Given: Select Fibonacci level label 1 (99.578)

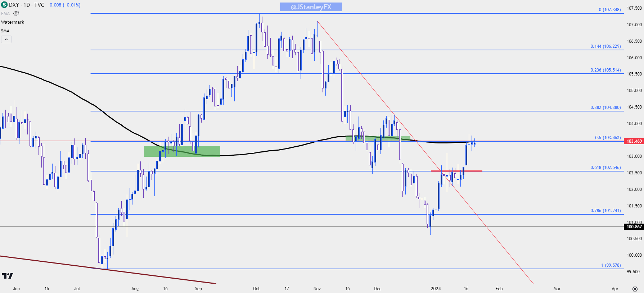Looking at the screenshot, I should (x=611, y=265).
